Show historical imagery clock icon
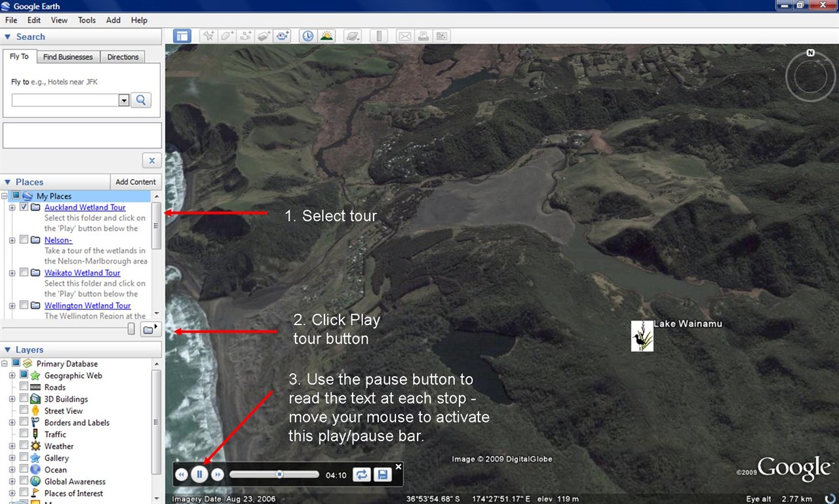The image size is (839, 504). (307, 36)
